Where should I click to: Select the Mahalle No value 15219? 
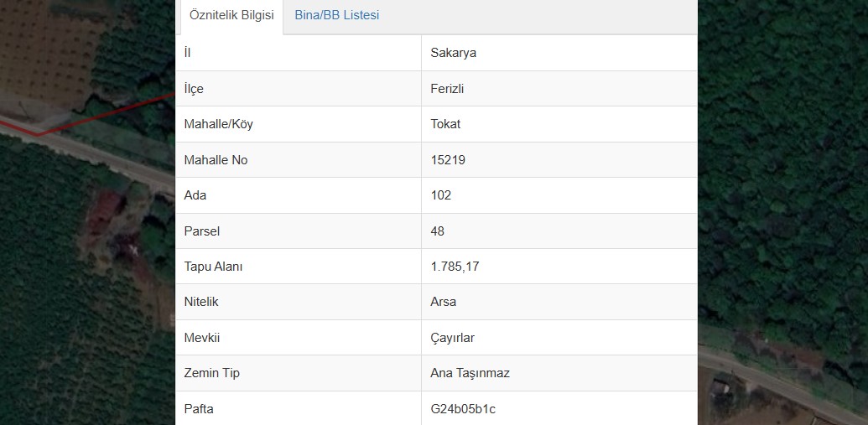[x=448, y=160]
